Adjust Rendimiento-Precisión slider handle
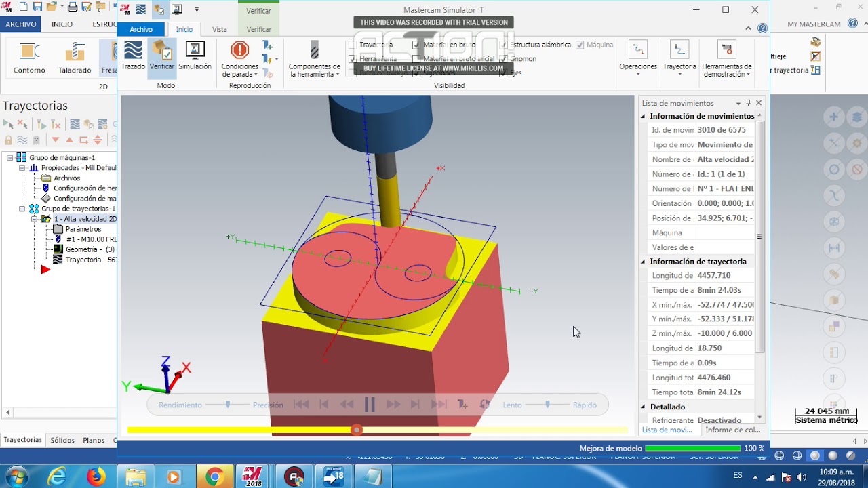The width and height of the screenshot is (868, 488). (x=228, y=405)
